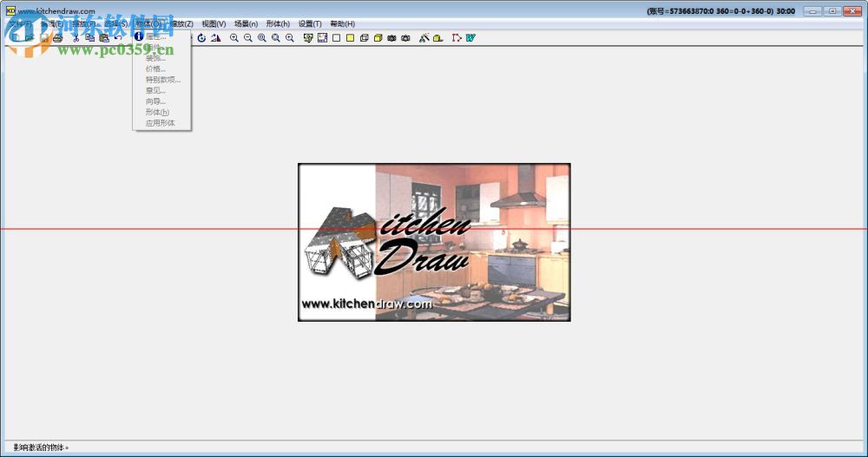Viewport: 868px width, 457px height.
Task: Click the tools icon right of the cameras
Action: click(424, 38)
